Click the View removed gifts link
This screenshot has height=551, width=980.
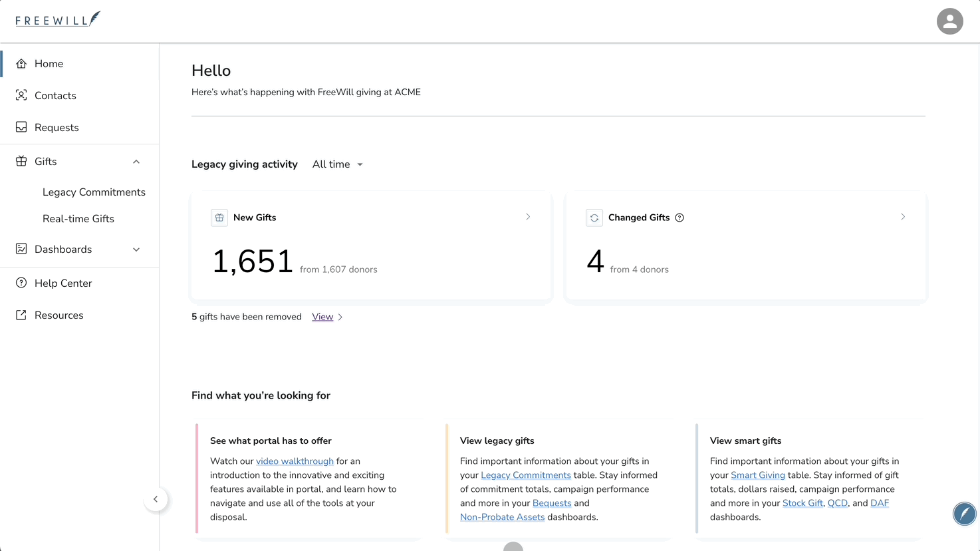click(322, 317)
